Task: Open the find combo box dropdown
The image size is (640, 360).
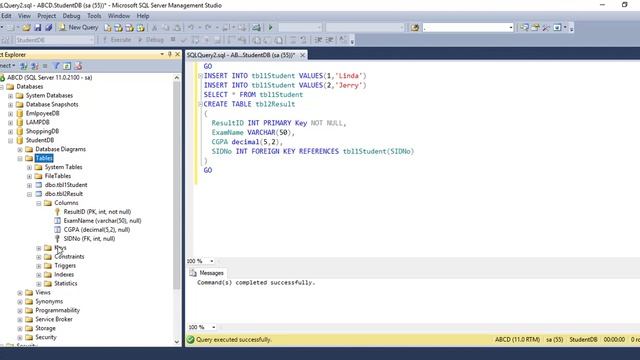Action: pos(511,28)
